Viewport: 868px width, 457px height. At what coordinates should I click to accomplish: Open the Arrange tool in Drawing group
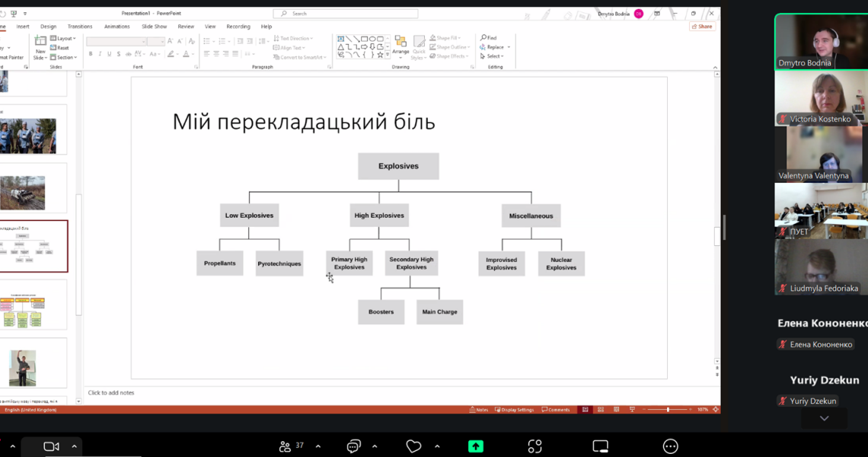click(400, 46)
